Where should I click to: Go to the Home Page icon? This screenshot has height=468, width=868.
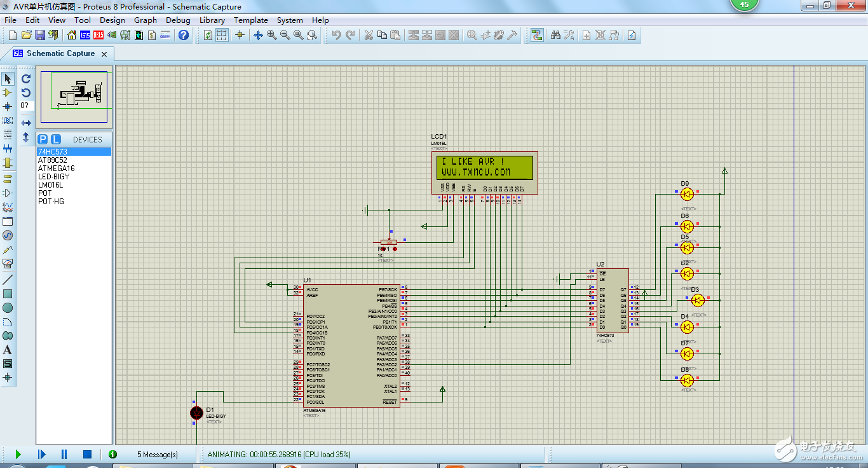coord(71,35)
